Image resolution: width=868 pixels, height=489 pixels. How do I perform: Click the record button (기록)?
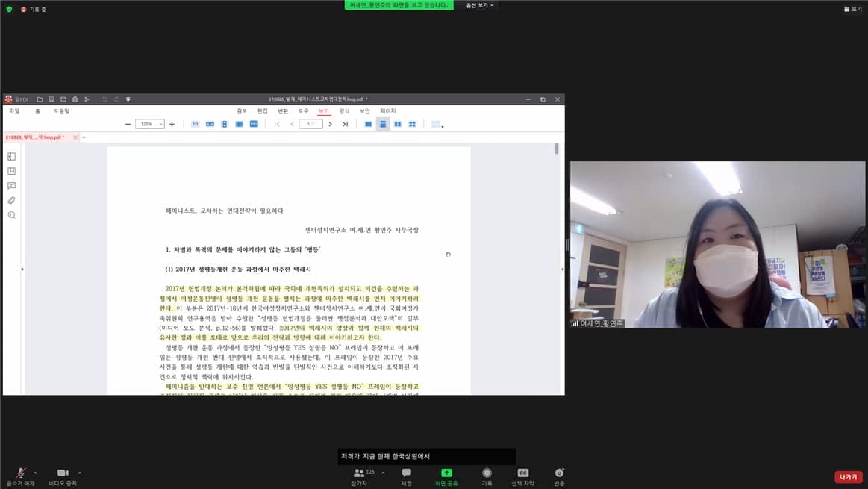[x=487, y=476]
